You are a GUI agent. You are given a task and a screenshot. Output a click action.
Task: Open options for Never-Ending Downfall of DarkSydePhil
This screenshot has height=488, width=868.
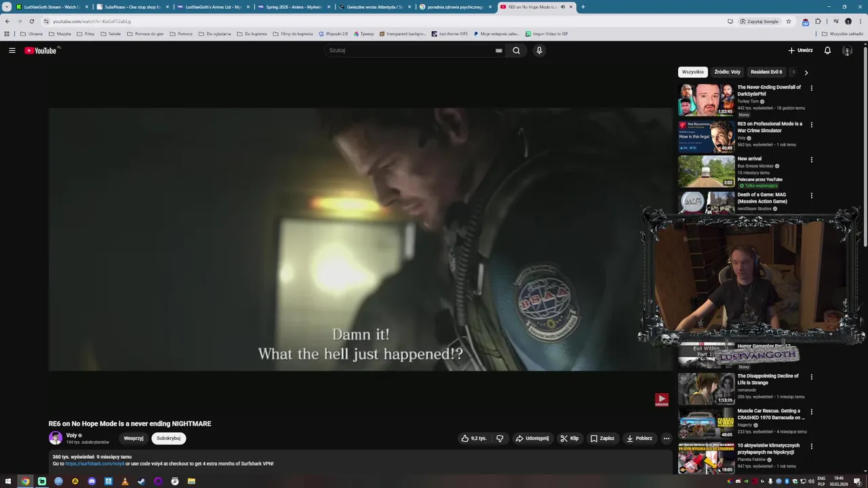[811, 87]
